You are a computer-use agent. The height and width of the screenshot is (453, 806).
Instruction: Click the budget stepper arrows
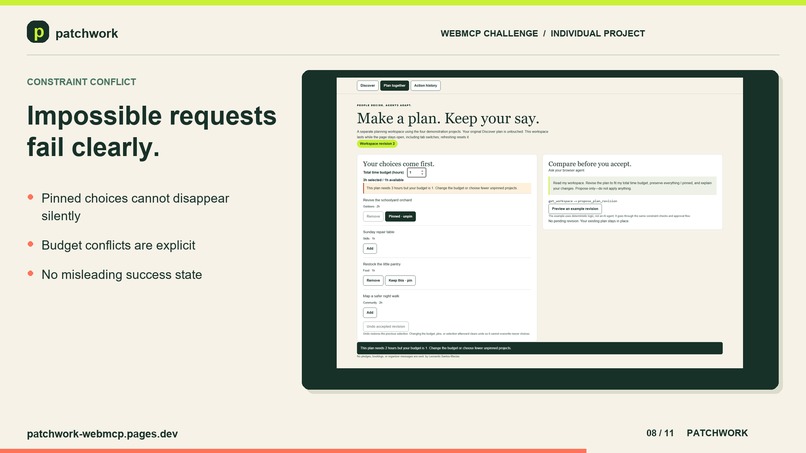click(x=423, y=173)
